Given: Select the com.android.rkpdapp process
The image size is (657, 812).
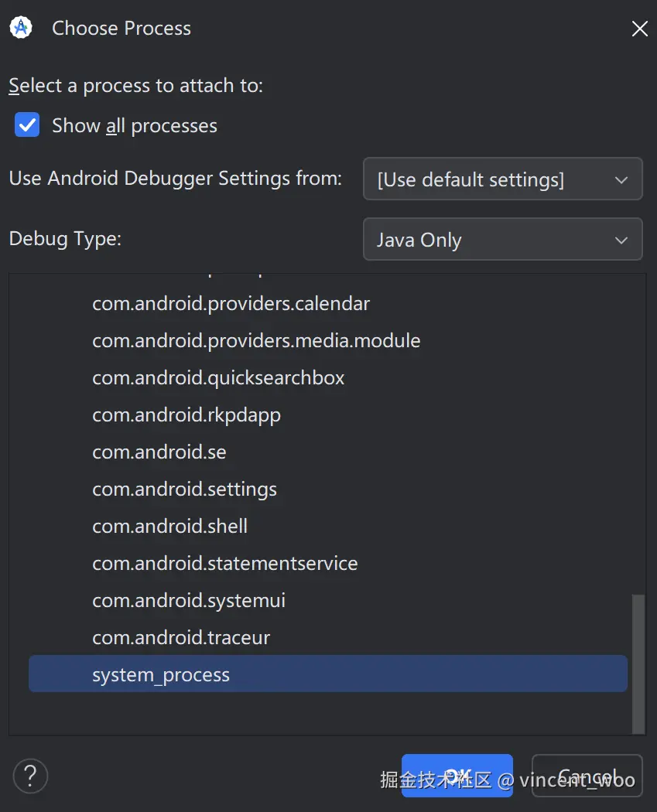Looking at the screenshot, I should 186,415.
